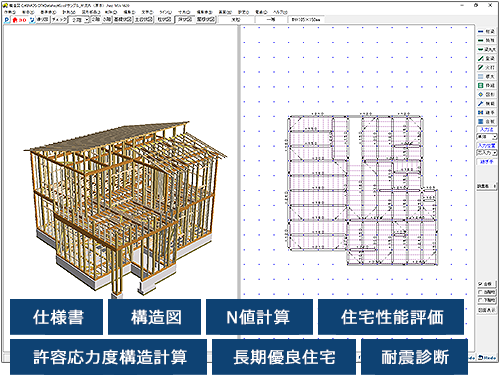Screen dimensions: 500x380
Task: Open the dropdown below blue 入力点 label
Action: tap(487, 137)
